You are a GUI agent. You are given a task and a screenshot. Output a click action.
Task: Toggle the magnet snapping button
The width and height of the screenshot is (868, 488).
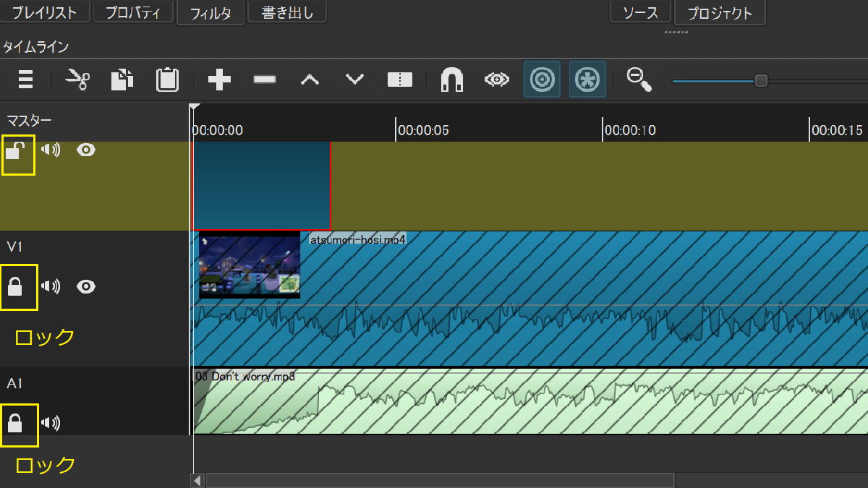452,80
